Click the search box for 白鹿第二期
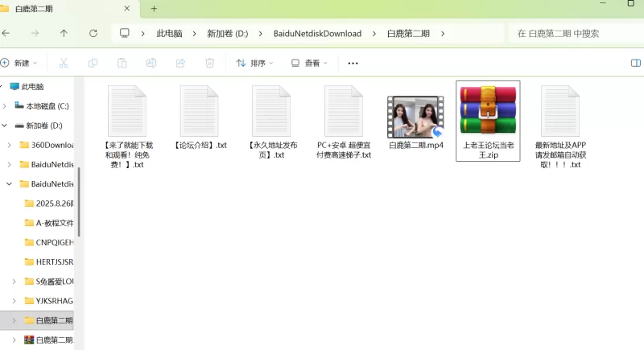The image size is (644, 350). point(576,34)
